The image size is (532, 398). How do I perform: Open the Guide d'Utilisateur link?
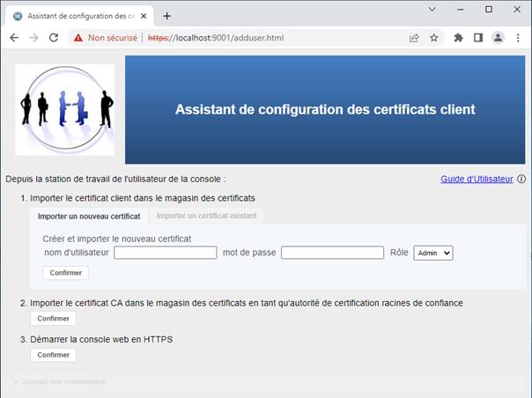pyautogui.click(x=477, y=179)
